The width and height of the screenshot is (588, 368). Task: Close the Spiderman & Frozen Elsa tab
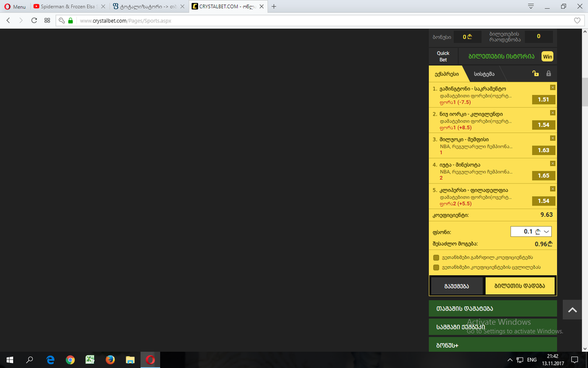103,6
